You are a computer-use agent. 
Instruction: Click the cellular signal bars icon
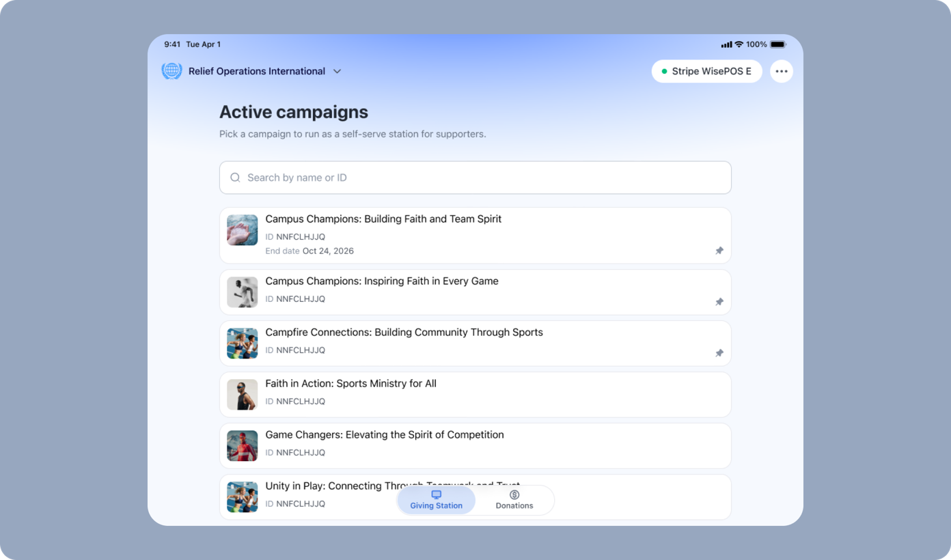[x=726, y=44]
